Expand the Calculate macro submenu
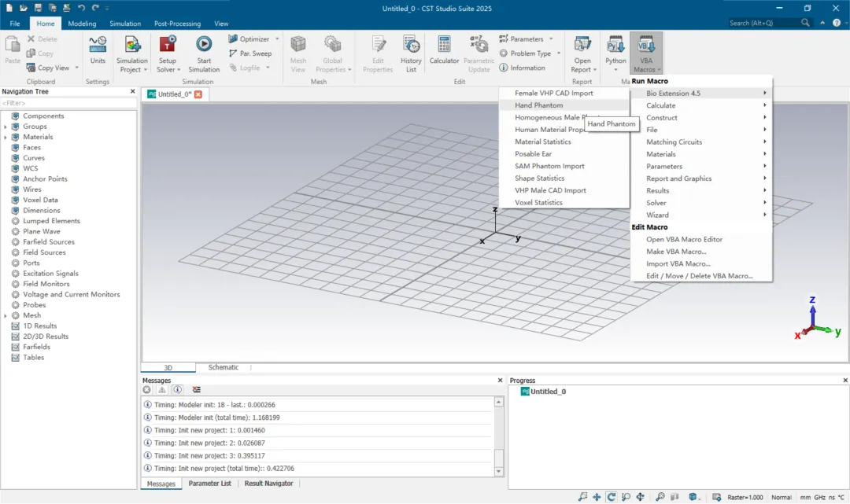The height and width of the screenshot is (504, 850). (702, 105)
